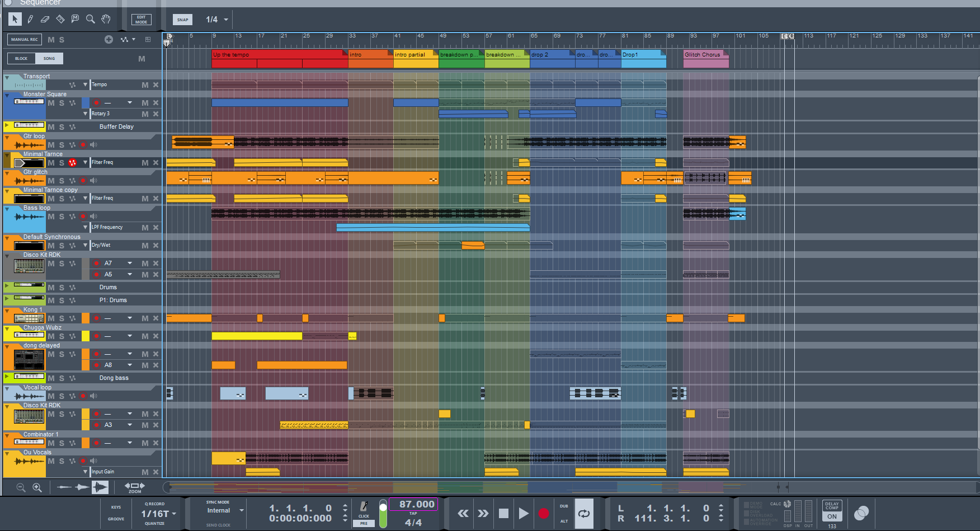980x531 pixels.
Task: Select the Magnify tool
Action: pyautogui.click(x=91, y=19)
